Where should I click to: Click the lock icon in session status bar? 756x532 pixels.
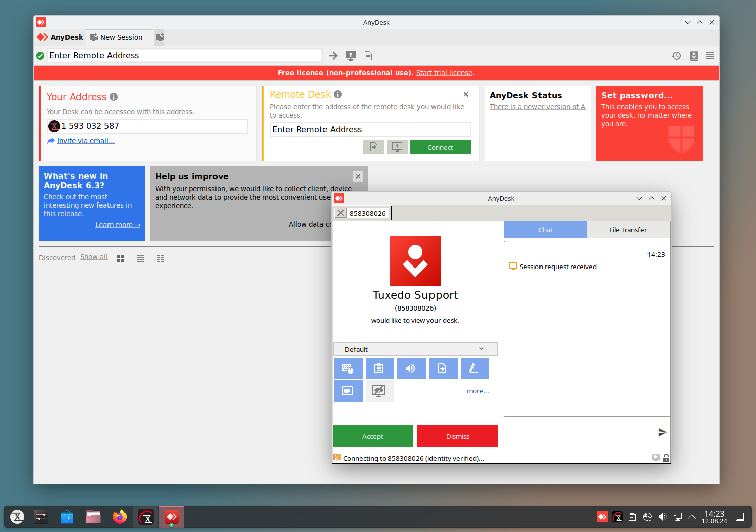pyautogui.click(x=666, y=458)
